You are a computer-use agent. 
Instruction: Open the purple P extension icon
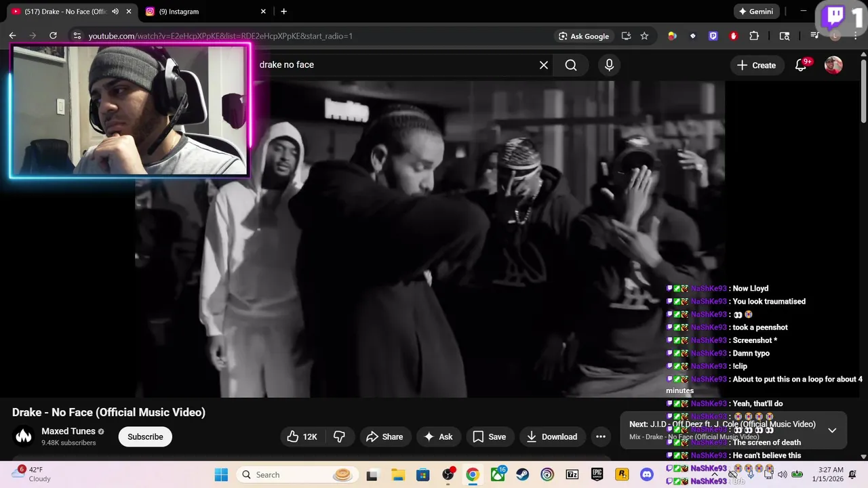click(713, 36)
